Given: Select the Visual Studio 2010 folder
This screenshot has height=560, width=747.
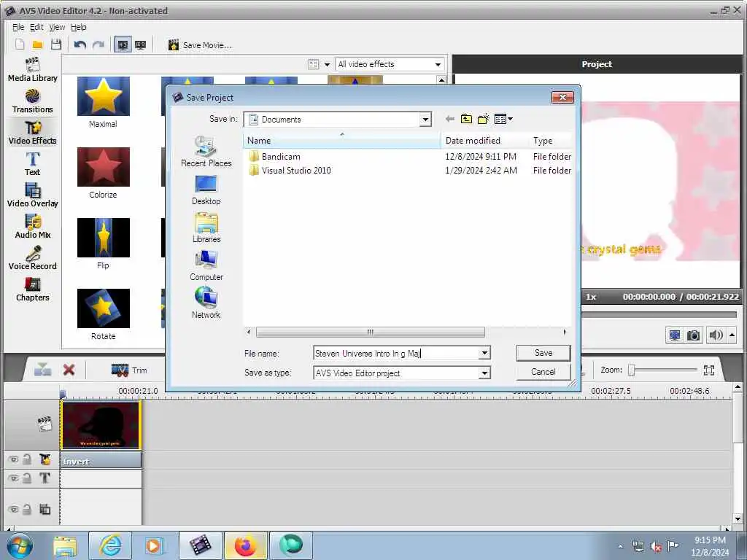Looking at the screenshot, I should [289, 171].
